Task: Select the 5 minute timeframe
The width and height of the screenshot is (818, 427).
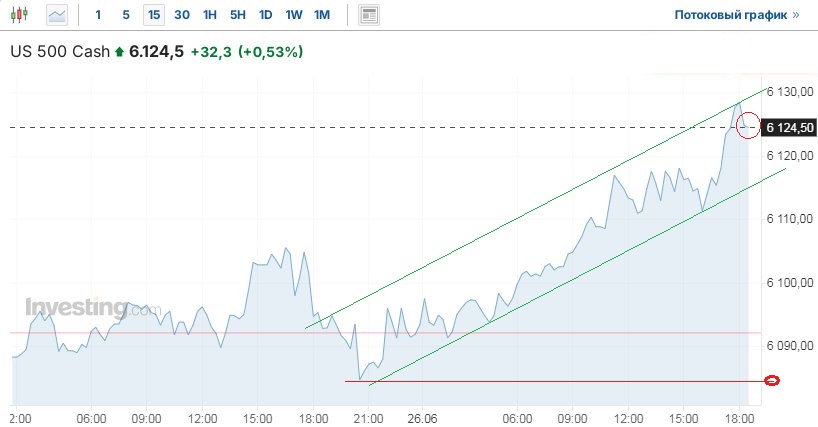Action: 125,15
